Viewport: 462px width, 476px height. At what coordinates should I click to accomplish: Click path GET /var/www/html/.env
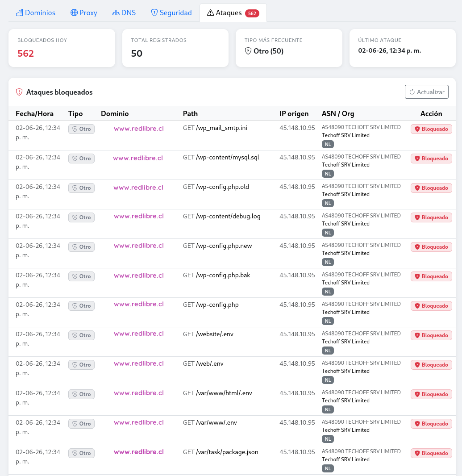[x=217, y=393]
